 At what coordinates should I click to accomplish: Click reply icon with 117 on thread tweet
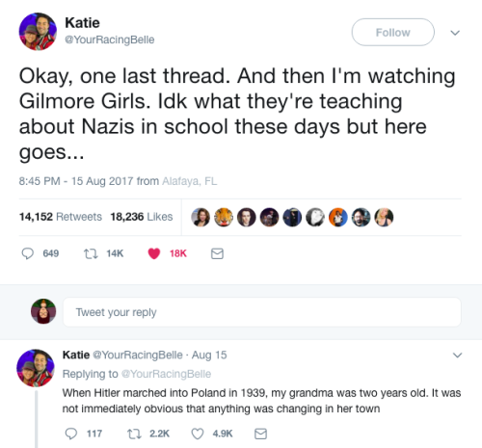71,434
